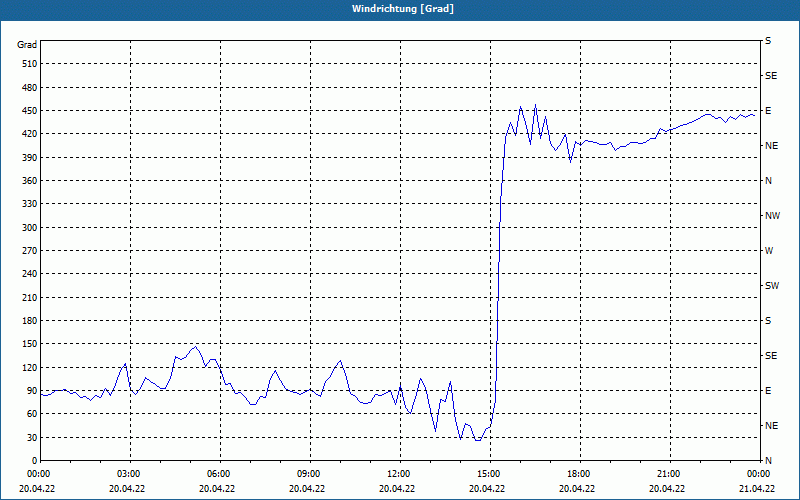This screenshot has height=500, width=800.
Task: Select the 240 y-axis value
Action: 30,274
